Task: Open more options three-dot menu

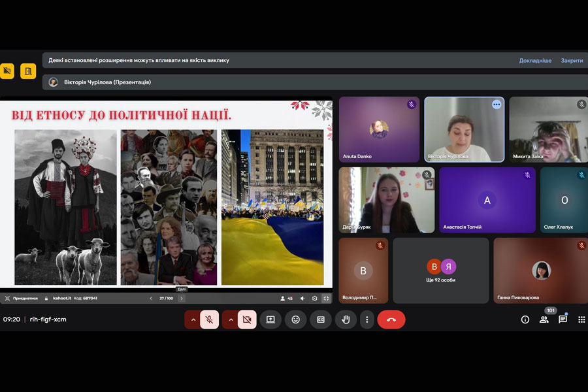Action: tap(367, 319)
